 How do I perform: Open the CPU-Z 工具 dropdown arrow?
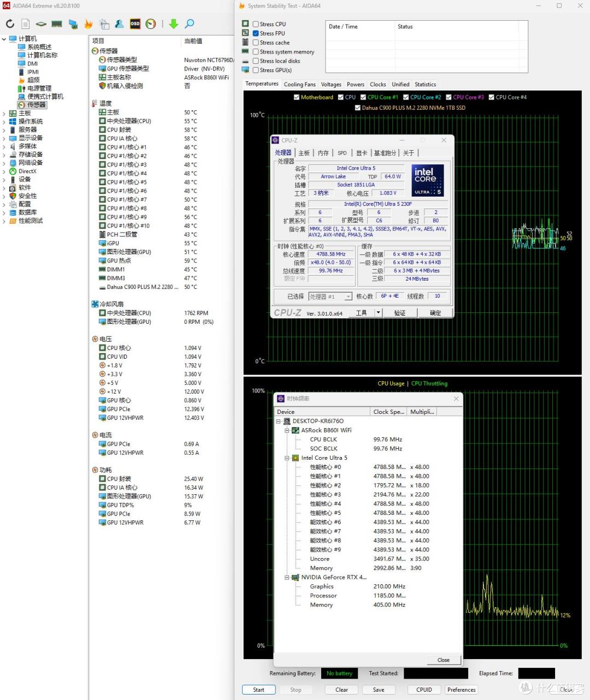click(378, 313)
